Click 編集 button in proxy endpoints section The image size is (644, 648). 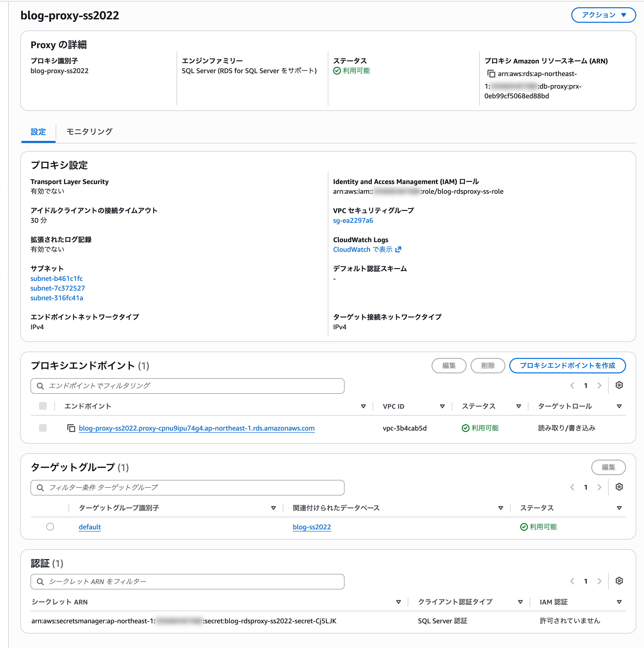pyautogui.click(x=449, y=366)
